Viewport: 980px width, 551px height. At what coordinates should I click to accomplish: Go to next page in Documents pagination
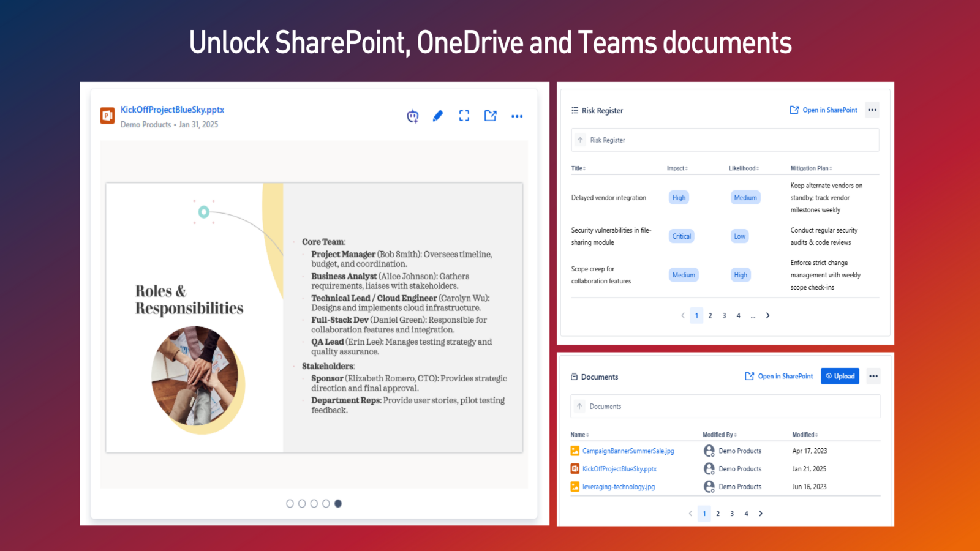click(761, 514)
